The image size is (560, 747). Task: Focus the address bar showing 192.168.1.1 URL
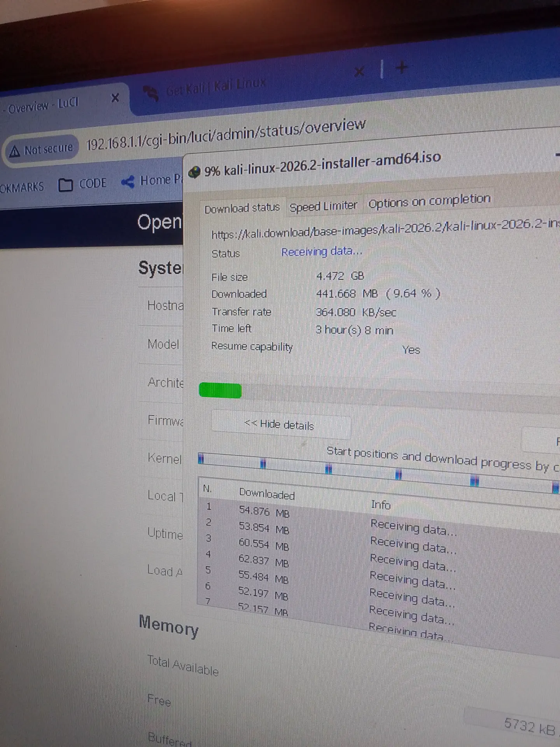click(x=226, y=135)
